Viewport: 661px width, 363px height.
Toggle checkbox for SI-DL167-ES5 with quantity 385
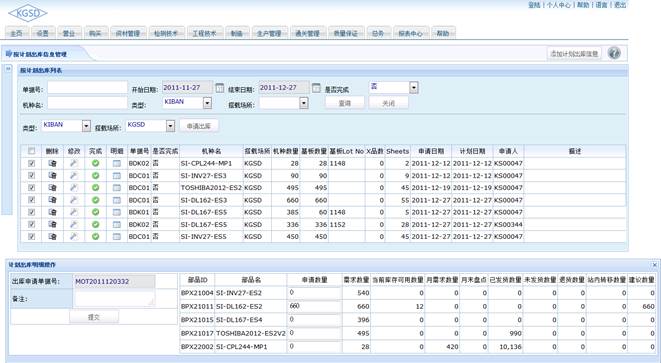pos(31,212)
